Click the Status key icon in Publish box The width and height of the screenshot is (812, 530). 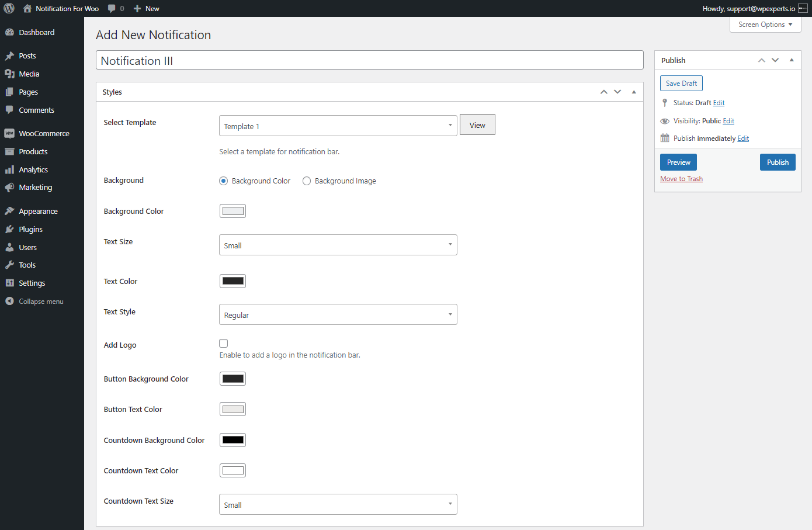click(x=665, y=103)
